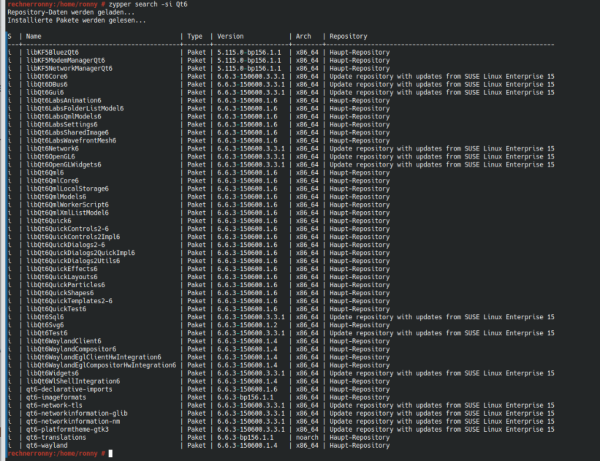Viewport: 600px width, 461px height.
Task: Highlight the libQt6QmlCore6 package name
Action: (x=52, y=181)
